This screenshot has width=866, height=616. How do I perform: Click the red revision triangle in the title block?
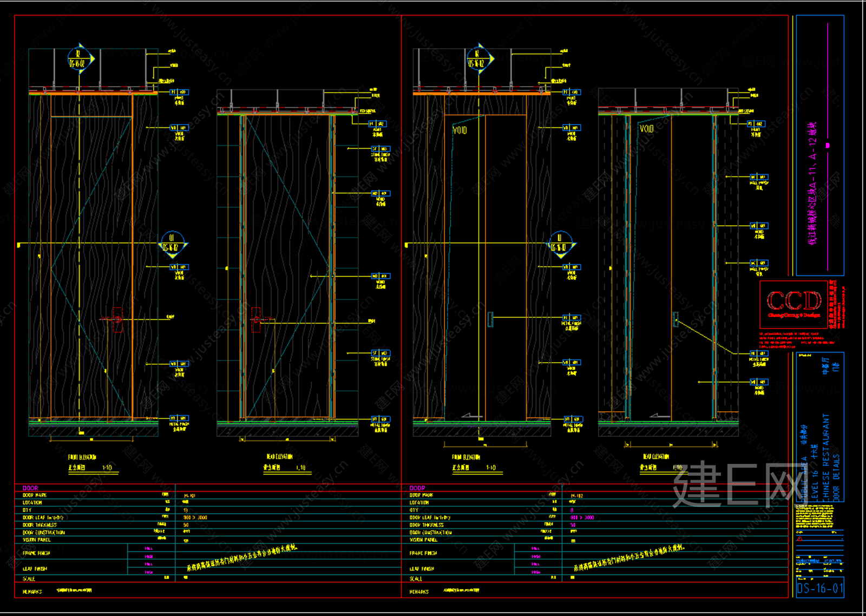click(x=800, y=539)
